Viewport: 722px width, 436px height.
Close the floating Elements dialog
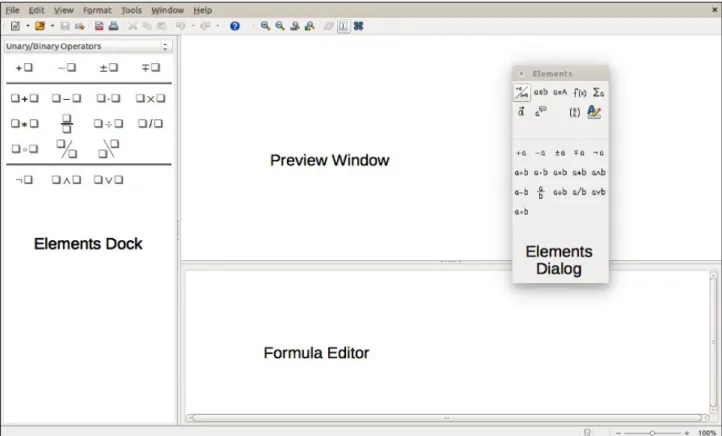coord(521,74)
